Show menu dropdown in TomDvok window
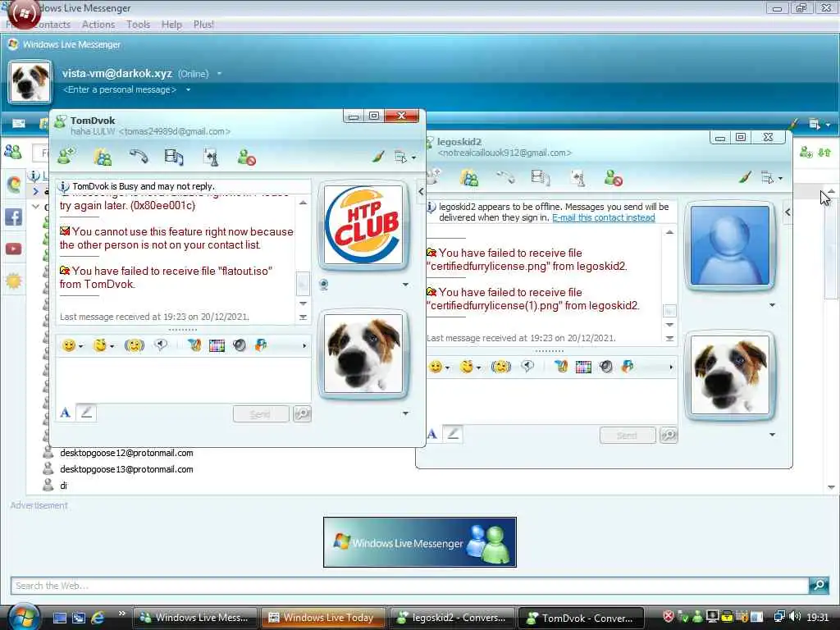This screenshot has width=840, height=630. (405, 157)
